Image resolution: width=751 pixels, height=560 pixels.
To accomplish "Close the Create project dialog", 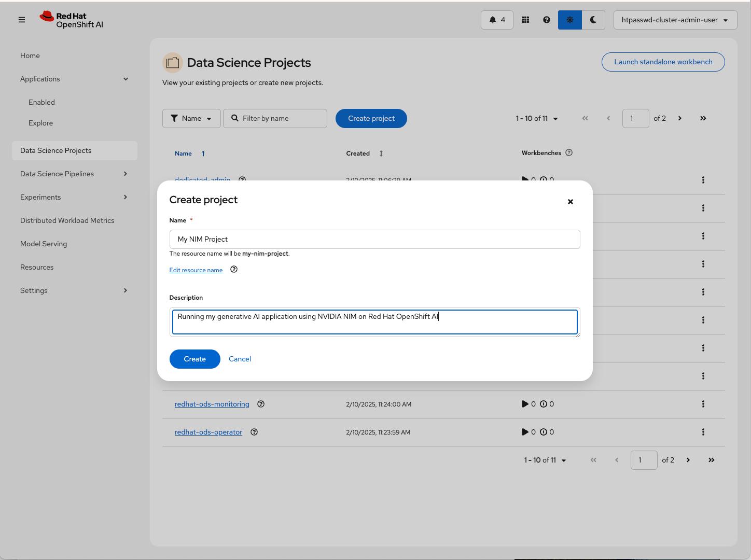I will (x=570, y=202).
